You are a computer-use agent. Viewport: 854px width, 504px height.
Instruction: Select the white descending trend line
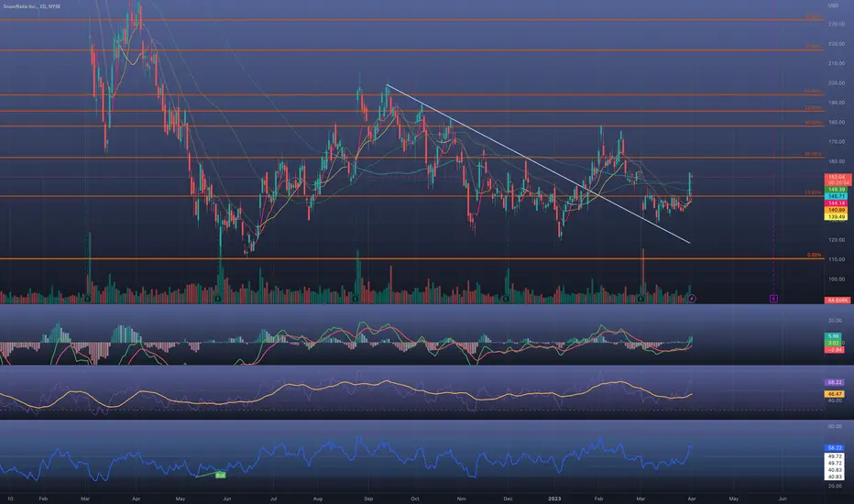point(538,163)
